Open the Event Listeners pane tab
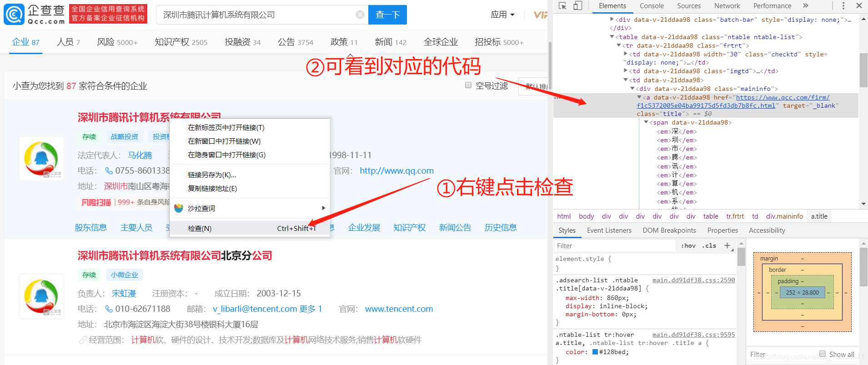 pos(609,230)
